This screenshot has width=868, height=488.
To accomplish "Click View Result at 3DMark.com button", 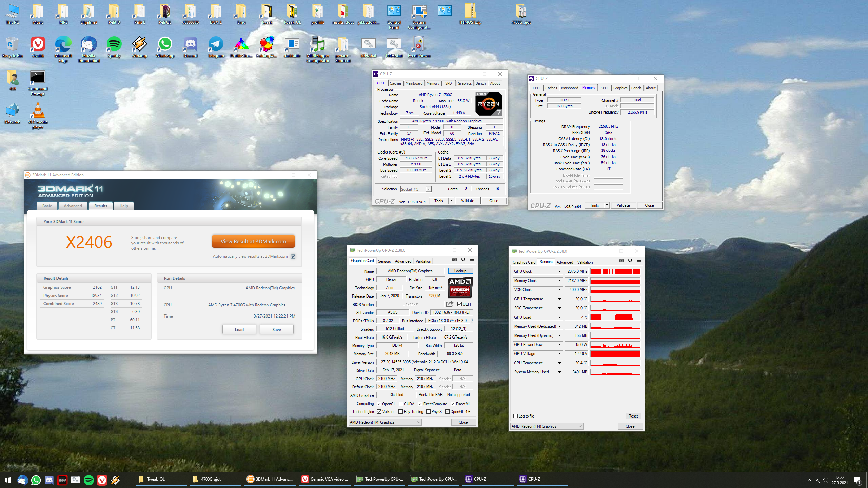I will [x=253, y=242].
